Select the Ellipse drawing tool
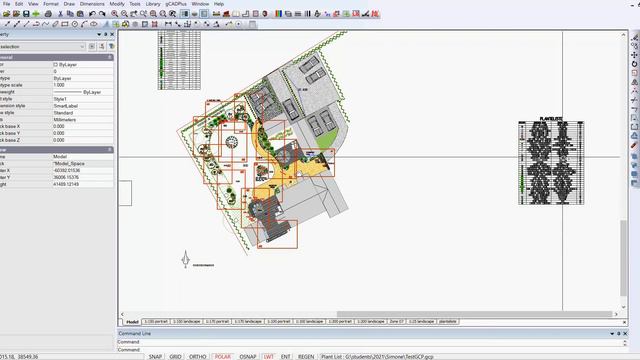 click(x=94, y=24)
